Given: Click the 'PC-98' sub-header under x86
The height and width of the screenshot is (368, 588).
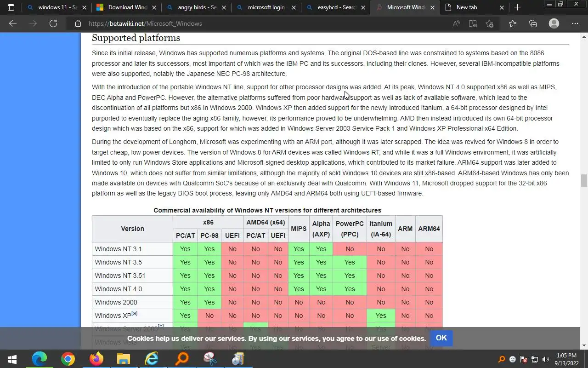Looking at the screenshot, I should pos(209,236).
